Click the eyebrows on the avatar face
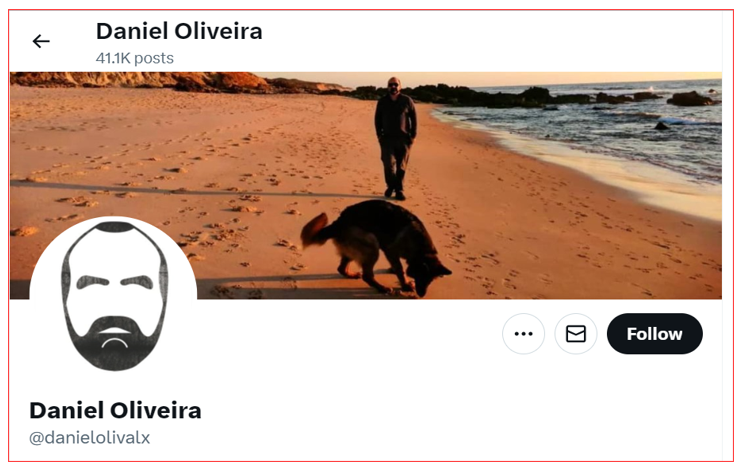Image resolution: width=738 pixels, height=468 pixels. point(114,282)
